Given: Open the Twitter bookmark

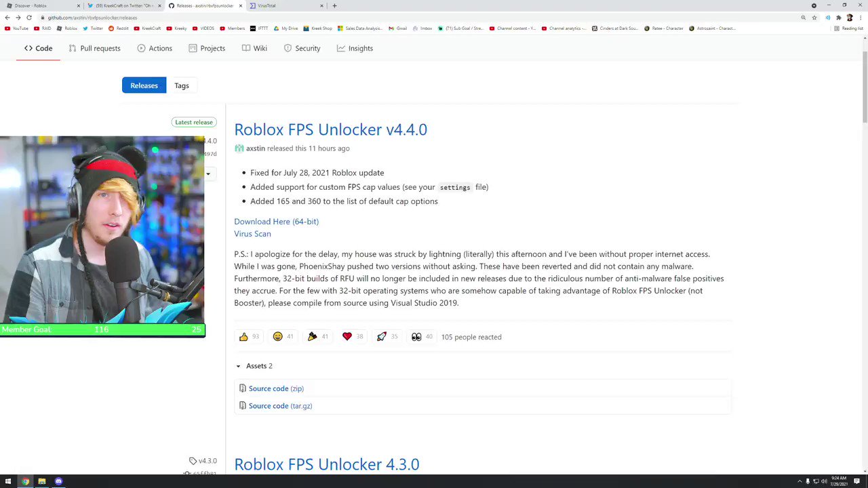Looking at the screenshot, I should click(93, 28).
